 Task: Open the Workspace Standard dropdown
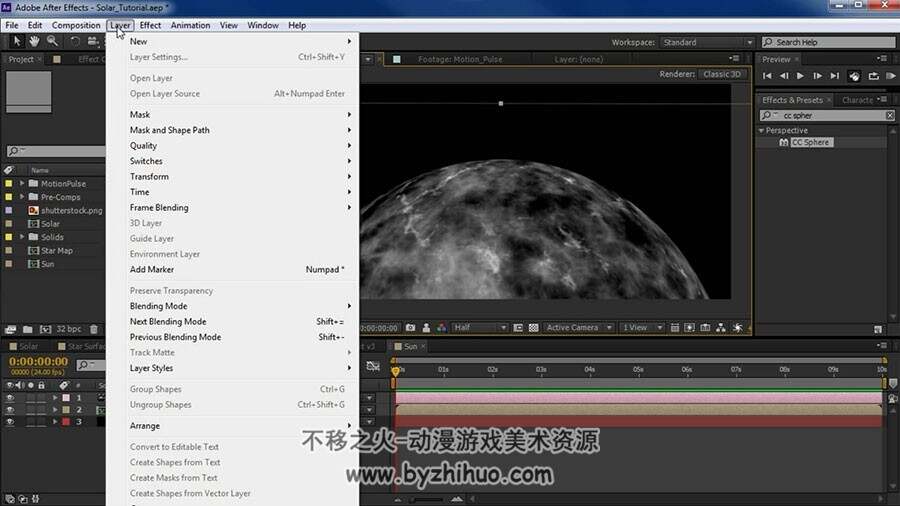click(707, 42)
